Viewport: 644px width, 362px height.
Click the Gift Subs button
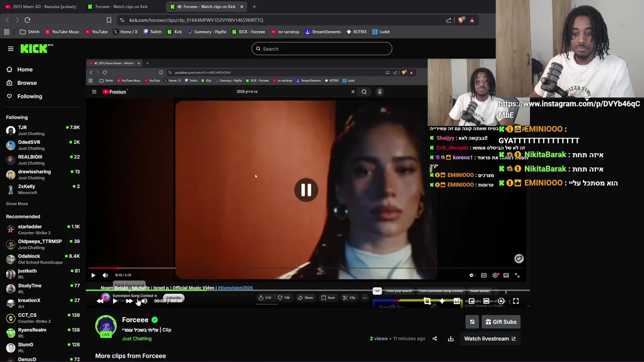pos(501,322)
